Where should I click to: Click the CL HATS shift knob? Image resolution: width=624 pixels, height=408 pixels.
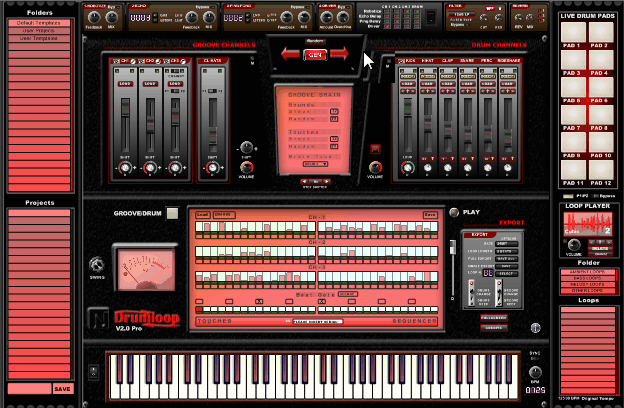[213, 168]
